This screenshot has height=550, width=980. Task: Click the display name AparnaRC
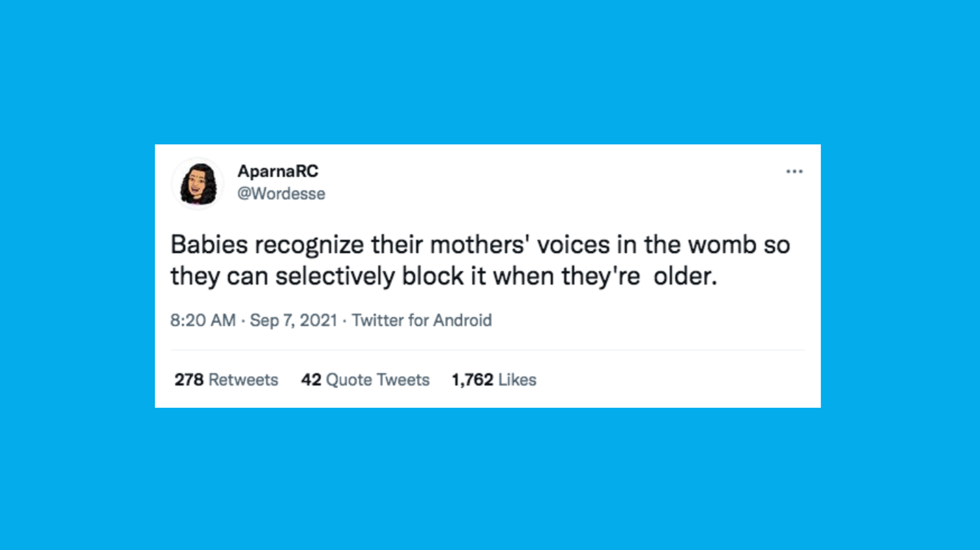click(278, 171)
